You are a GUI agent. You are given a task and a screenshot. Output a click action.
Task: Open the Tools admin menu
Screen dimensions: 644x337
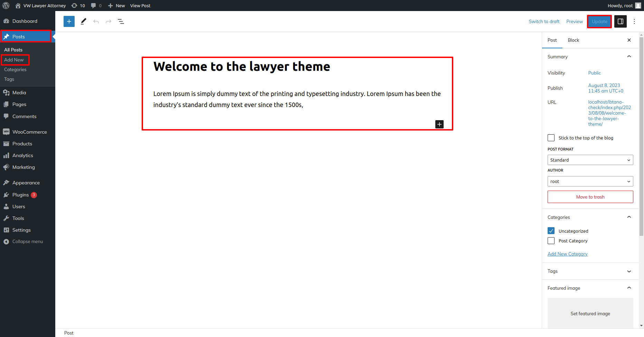tap(28, 218)
